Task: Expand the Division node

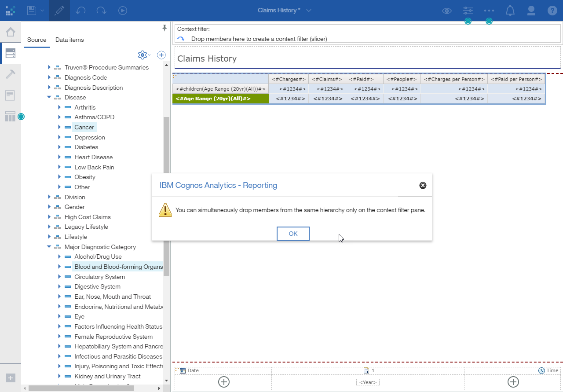Action: coord(49,197)
